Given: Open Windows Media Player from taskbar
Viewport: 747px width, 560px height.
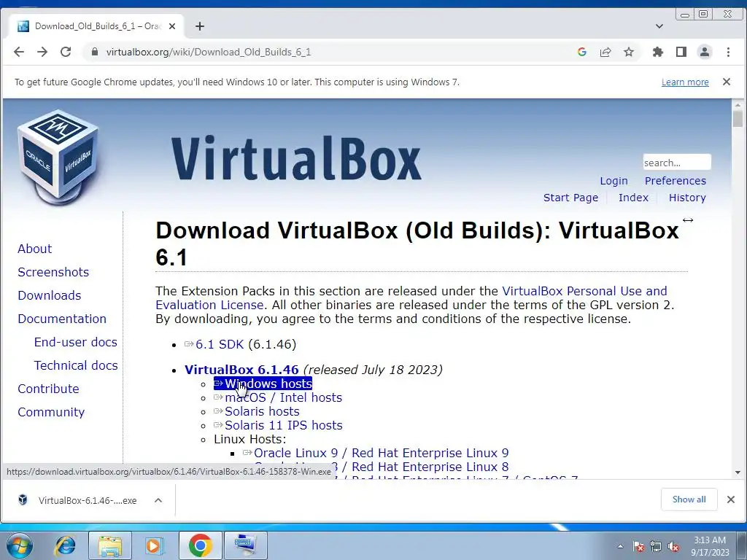Looking at the screenshot, I should (155, 545).
